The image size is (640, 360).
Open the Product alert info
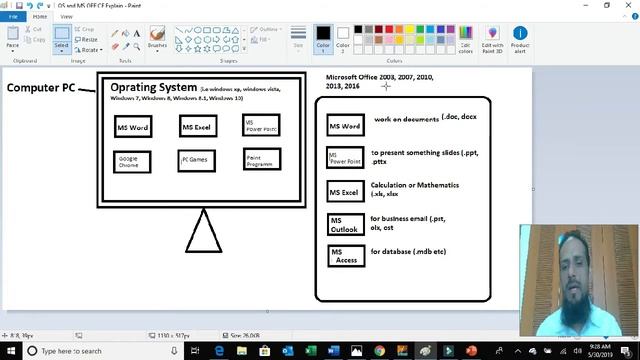pyautogui.click(x=520, y=40)
